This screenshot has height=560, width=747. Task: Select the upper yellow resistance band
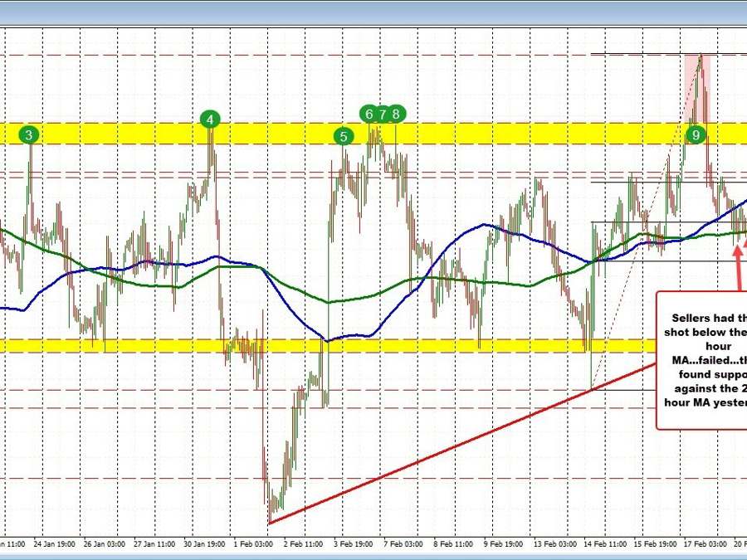click(498, 133)
